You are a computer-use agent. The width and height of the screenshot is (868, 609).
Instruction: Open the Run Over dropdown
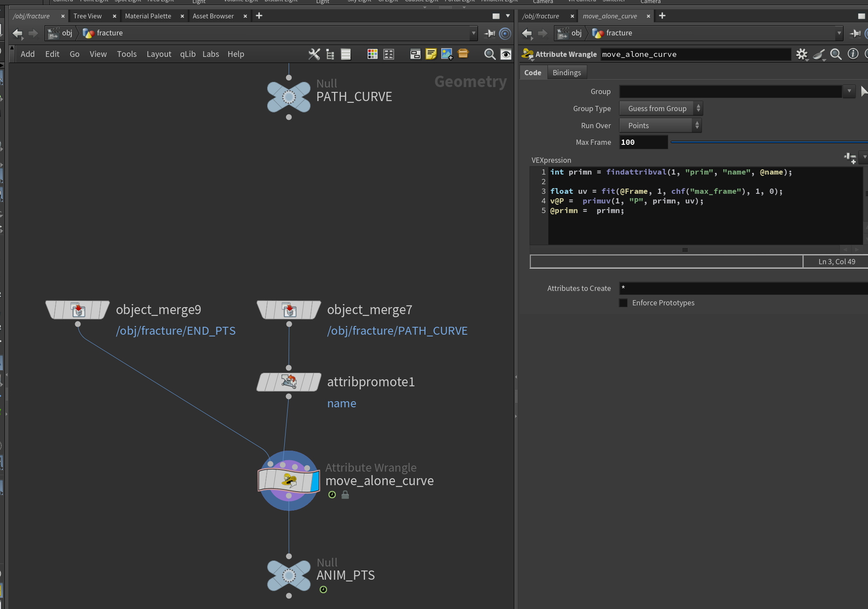[x=660, y=126]
